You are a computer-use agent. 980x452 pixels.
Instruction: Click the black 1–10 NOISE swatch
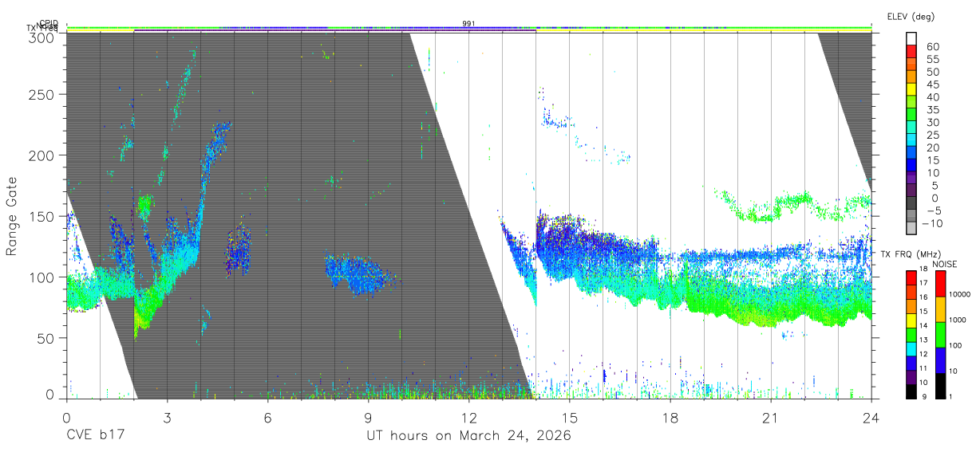(939, 385)
